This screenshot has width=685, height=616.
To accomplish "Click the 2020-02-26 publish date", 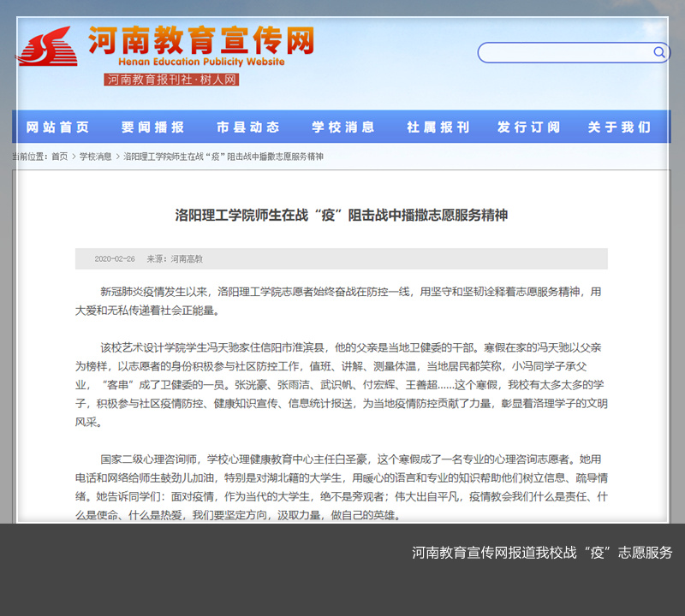I will point(114,258).
